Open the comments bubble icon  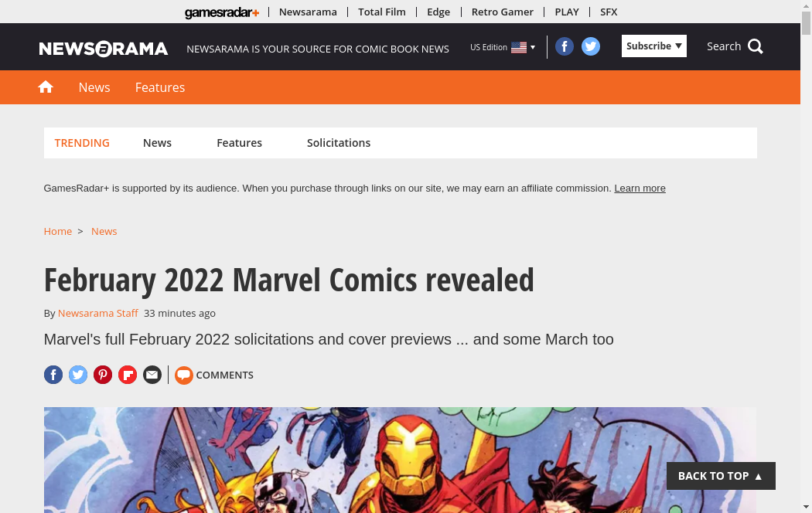click(184, 375)
